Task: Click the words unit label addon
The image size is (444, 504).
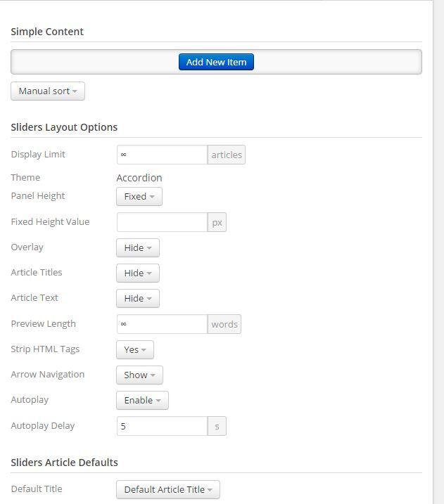Action: tap(224, 324)
